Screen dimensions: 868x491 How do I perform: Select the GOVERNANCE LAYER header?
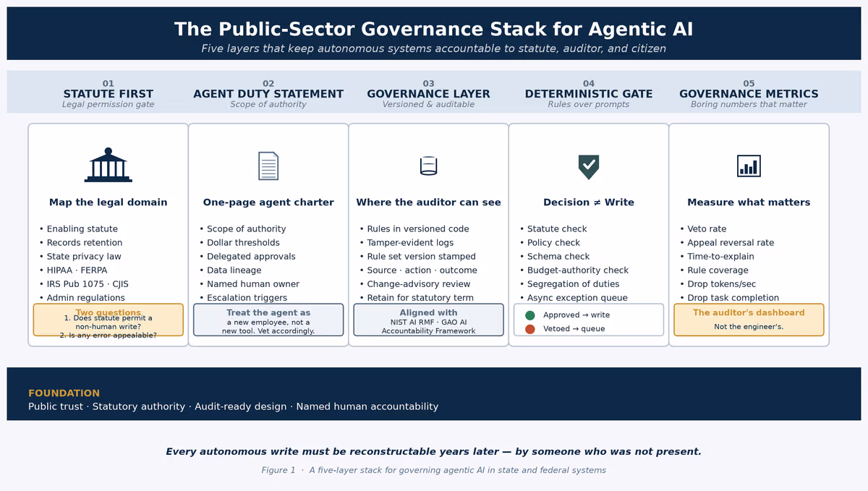click(428, 94)
